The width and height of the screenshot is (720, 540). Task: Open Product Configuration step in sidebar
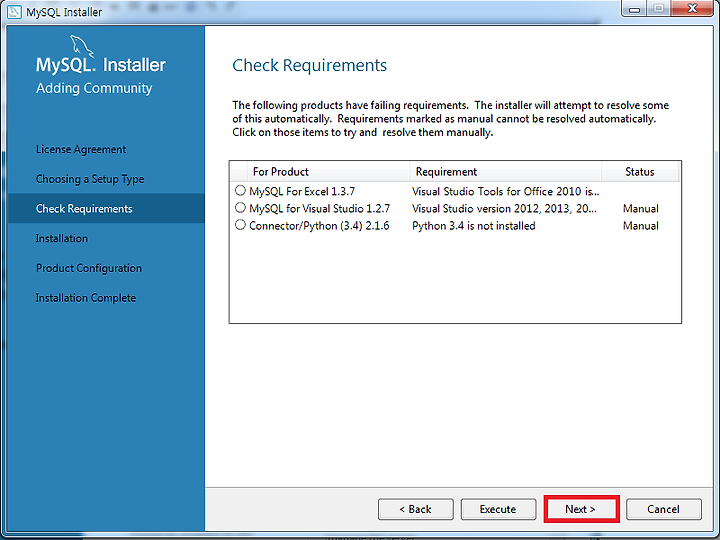89,268
